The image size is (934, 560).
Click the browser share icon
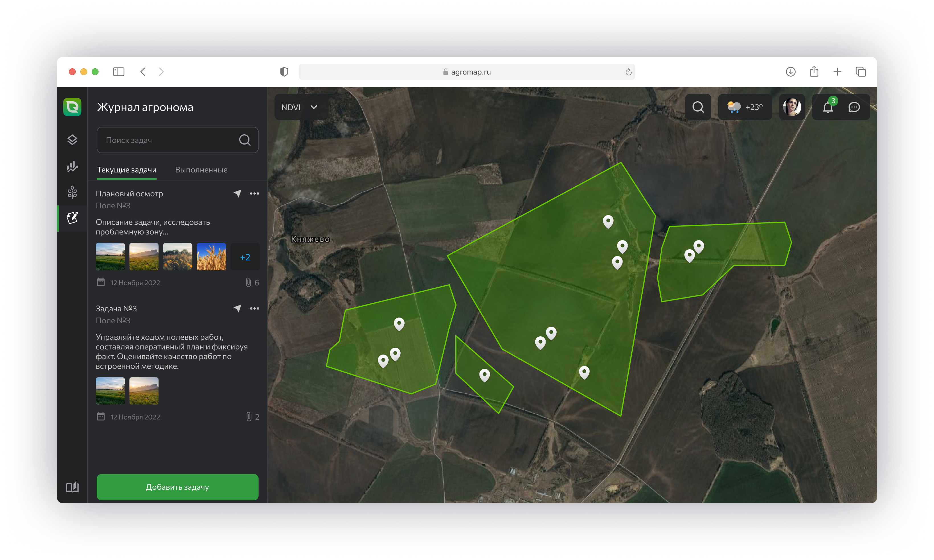(814, 71)
